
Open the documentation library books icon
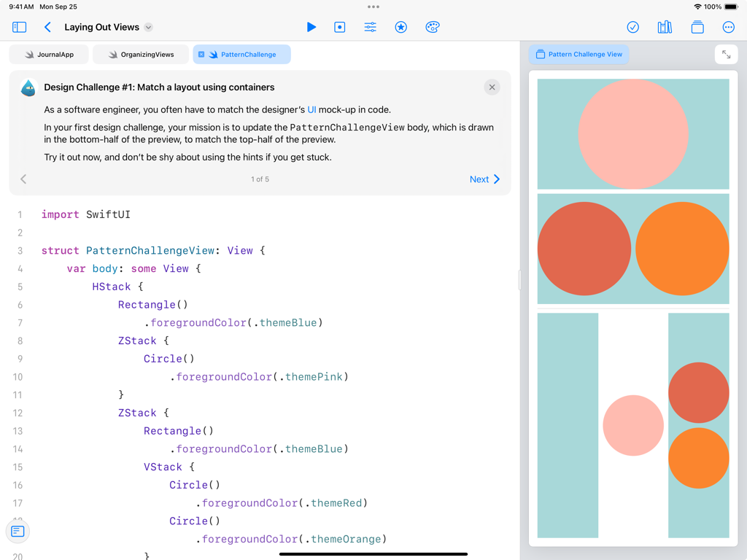[665, 26]
